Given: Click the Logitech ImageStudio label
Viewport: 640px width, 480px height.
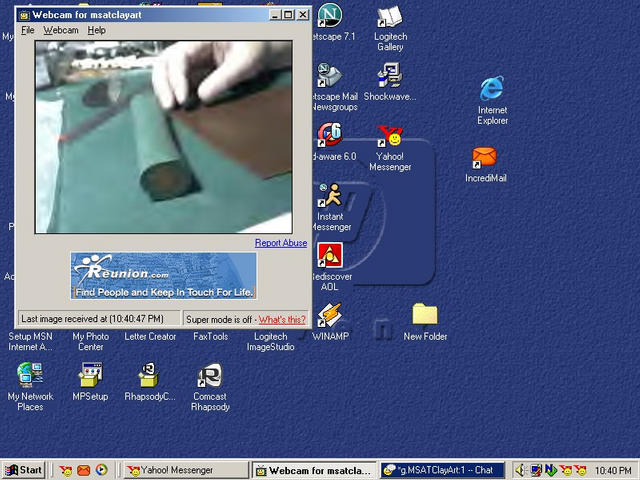Looking at the screenshot, I should [270, 342].
